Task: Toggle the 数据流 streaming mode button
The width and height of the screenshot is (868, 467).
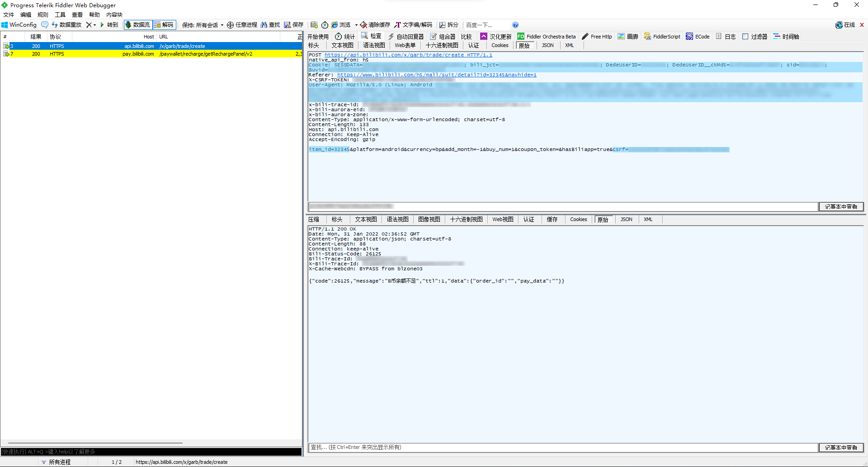Action: [x=137, y=25]
